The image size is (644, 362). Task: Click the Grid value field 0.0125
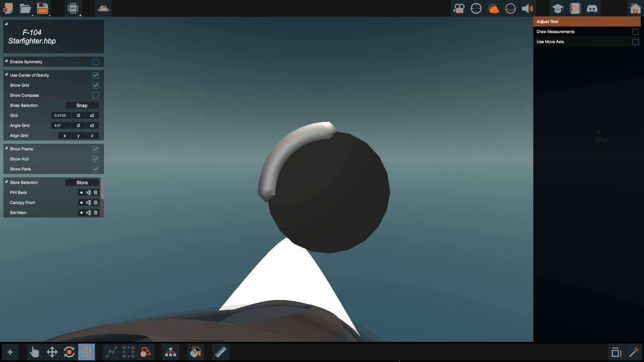[61, 116]
